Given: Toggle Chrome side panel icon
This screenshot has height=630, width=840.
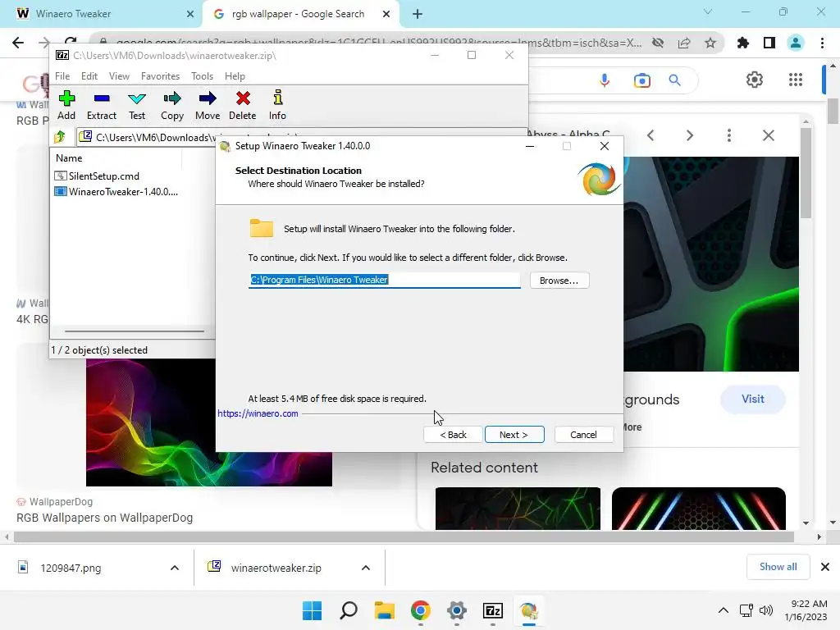Looking at the screenshot, I should [769, 43].
